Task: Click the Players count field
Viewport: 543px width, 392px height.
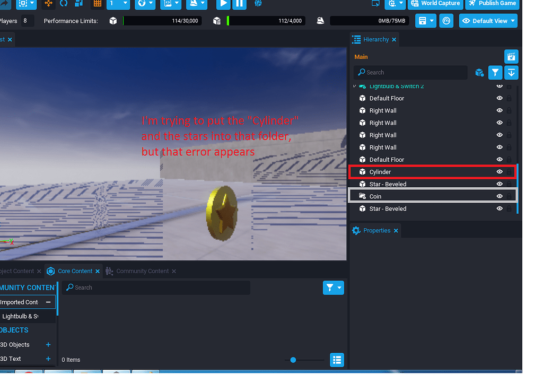Action: click(28, 21)
